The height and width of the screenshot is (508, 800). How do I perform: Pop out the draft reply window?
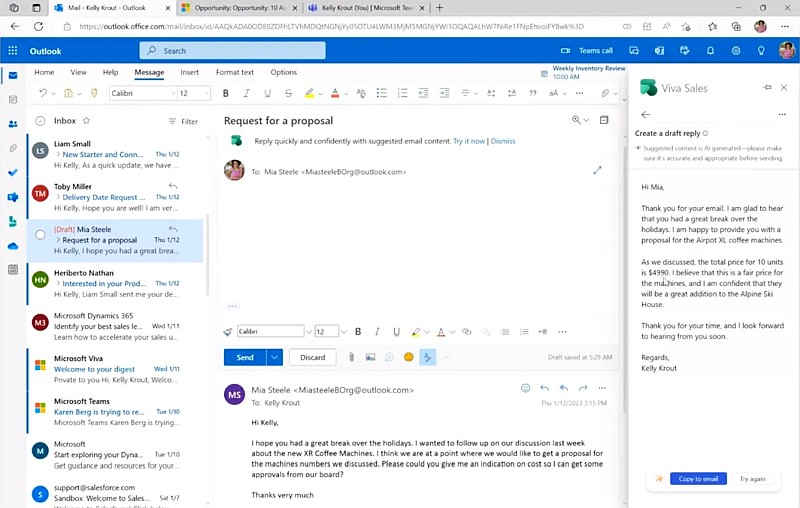(597, 170)
